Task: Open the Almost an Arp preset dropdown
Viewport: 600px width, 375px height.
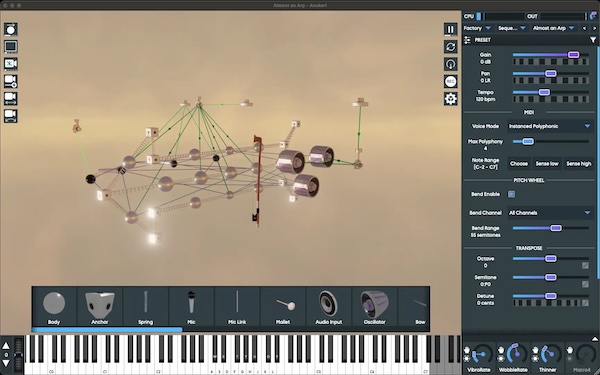Action: 553,28
